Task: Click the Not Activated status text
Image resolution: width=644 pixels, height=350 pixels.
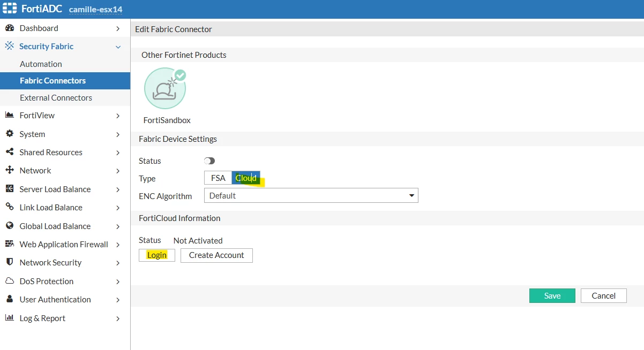Action: [198, 240]
